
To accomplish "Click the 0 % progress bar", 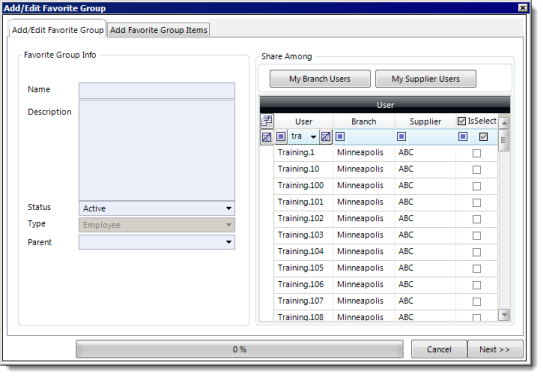I will coord(240,349).
